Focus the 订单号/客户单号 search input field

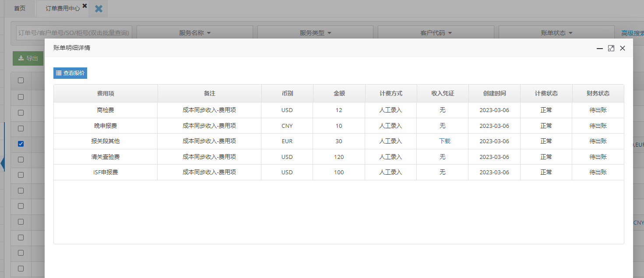coord(74,33)
